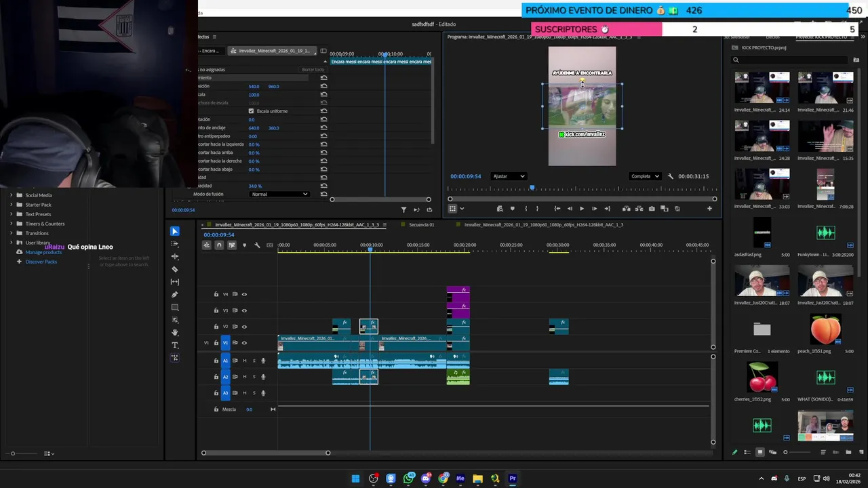
Task: Click the timeline playhead on the time ruler
Action: [370, 249]
